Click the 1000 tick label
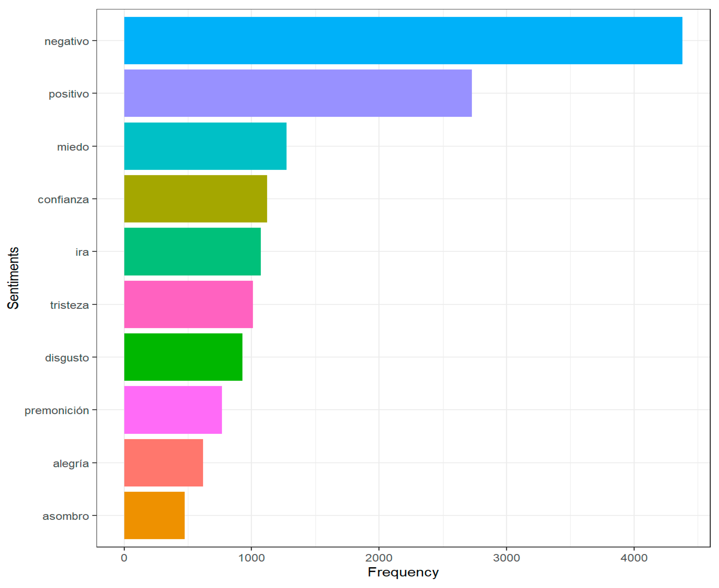This screenshot has height=588, width=719. pyautogui.click(x=251, y=558)
